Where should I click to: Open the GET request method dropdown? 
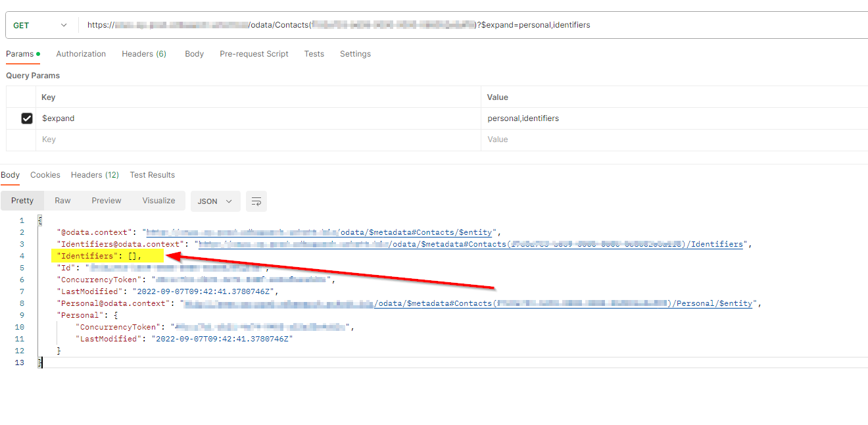[x=39, y=24]
